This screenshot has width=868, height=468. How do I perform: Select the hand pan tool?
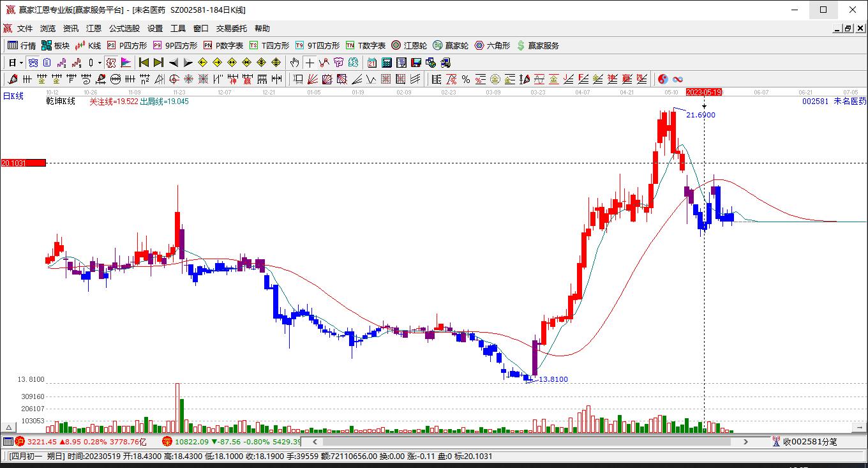(294, 63)
